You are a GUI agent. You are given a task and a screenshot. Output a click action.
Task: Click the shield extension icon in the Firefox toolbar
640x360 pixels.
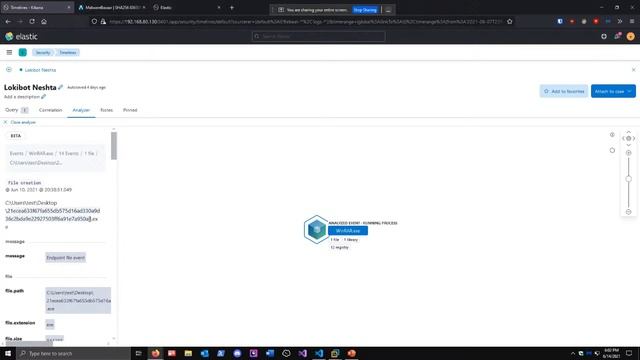pyautogui.click(x=560, y=21)
